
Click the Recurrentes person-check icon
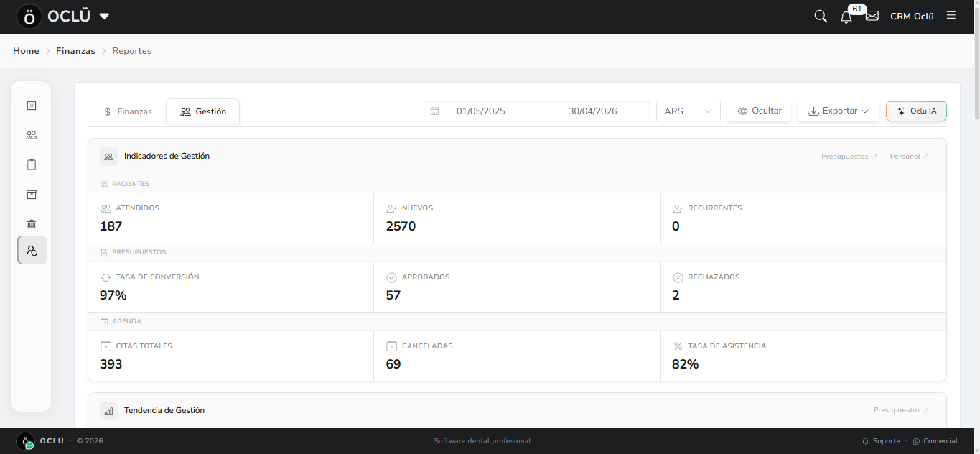678,208
